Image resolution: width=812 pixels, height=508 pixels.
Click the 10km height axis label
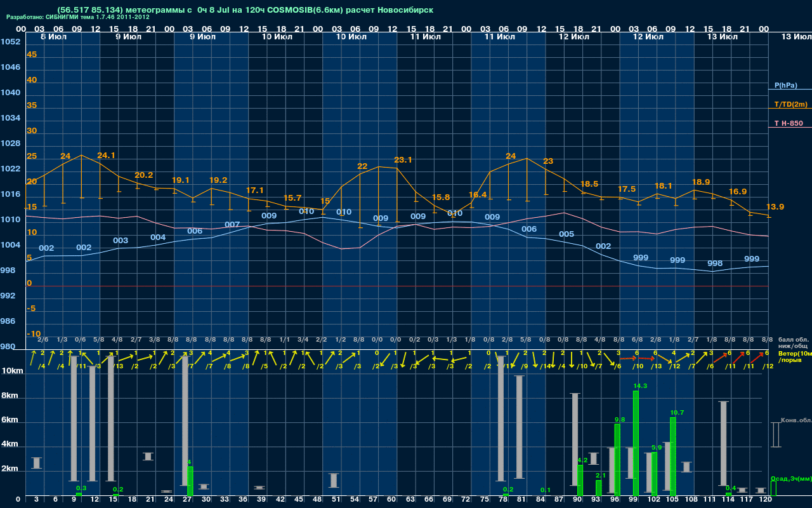(x=13, y=371)
